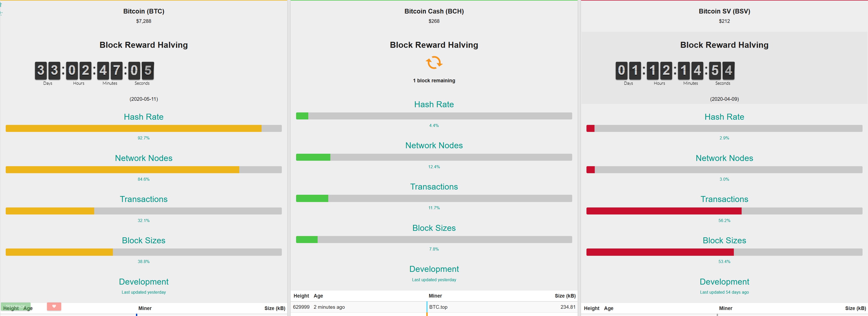This screenshot has width=868, height=316.
Task: Click 'Last updated yesterday' under Bitcoin
Action: [143, 292]
